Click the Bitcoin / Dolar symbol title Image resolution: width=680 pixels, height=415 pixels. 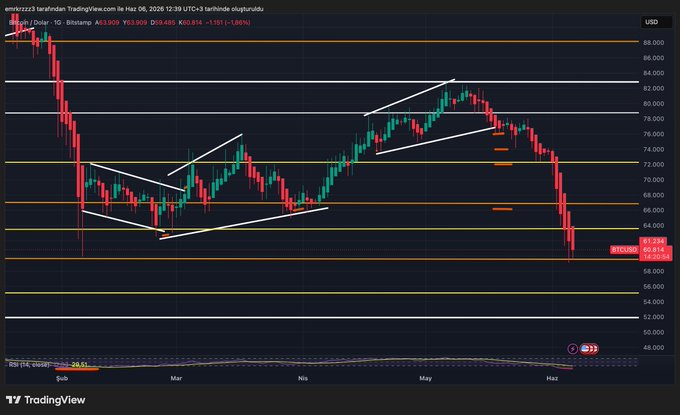coord(29,23)
